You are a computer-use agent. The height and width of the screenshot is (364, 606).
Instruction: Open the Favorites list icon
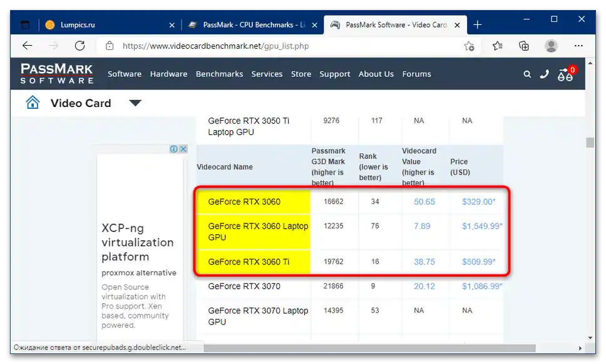click(x=498, y=46)
